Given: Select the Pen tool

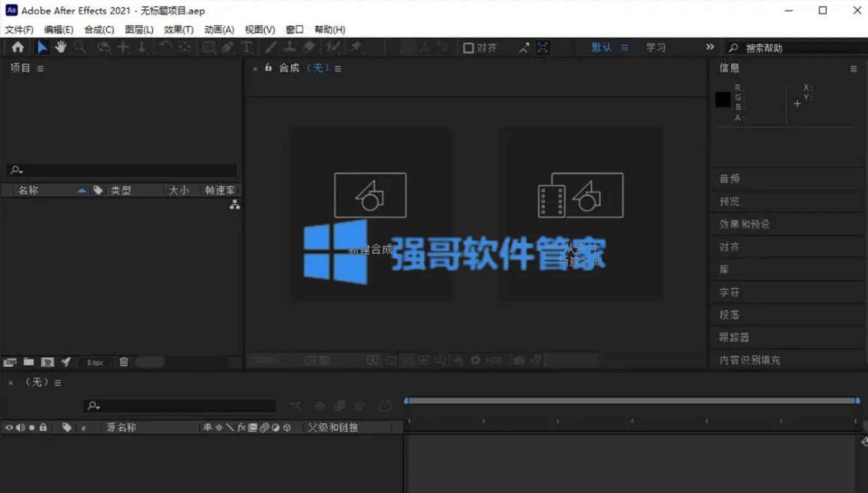Looking at the screenshot, I should point(228,47).
